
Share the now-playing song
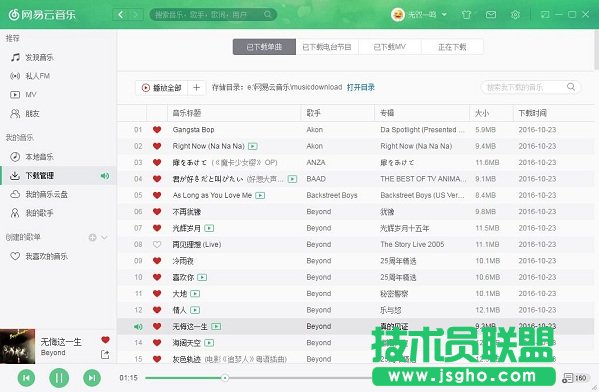(x=105, y=355)
